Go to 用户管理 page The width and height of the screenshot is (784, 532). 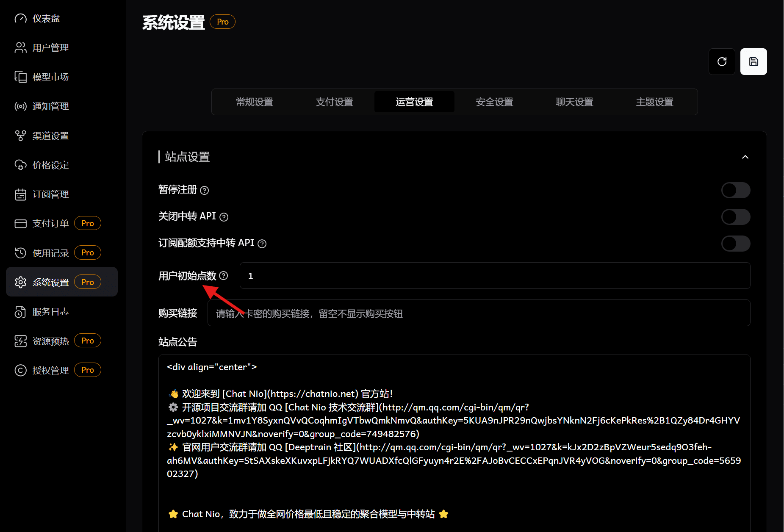62,47
